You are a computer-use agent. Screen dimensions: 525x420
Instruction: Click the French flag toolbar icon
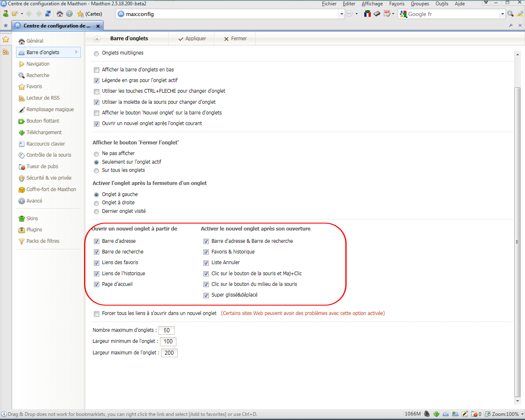367,14
